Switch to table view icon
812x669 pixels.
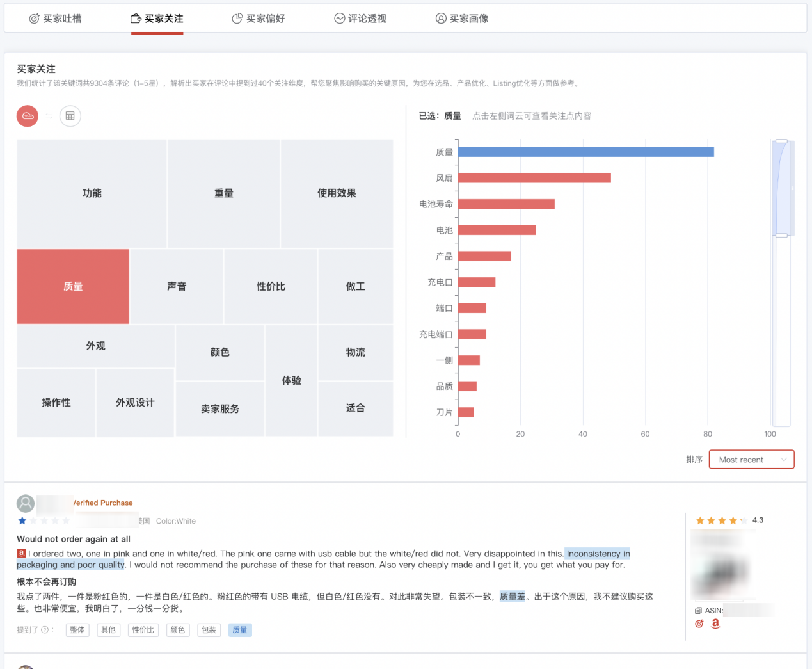pyautogui.click(x=70, y=116)
